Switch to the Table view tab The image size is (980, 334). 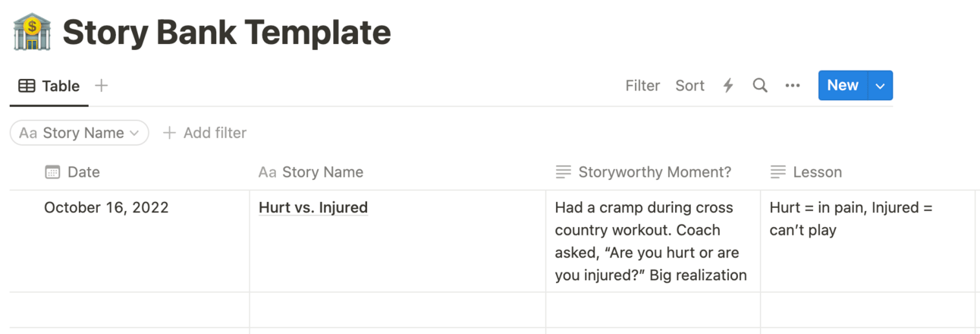point(50,86)
